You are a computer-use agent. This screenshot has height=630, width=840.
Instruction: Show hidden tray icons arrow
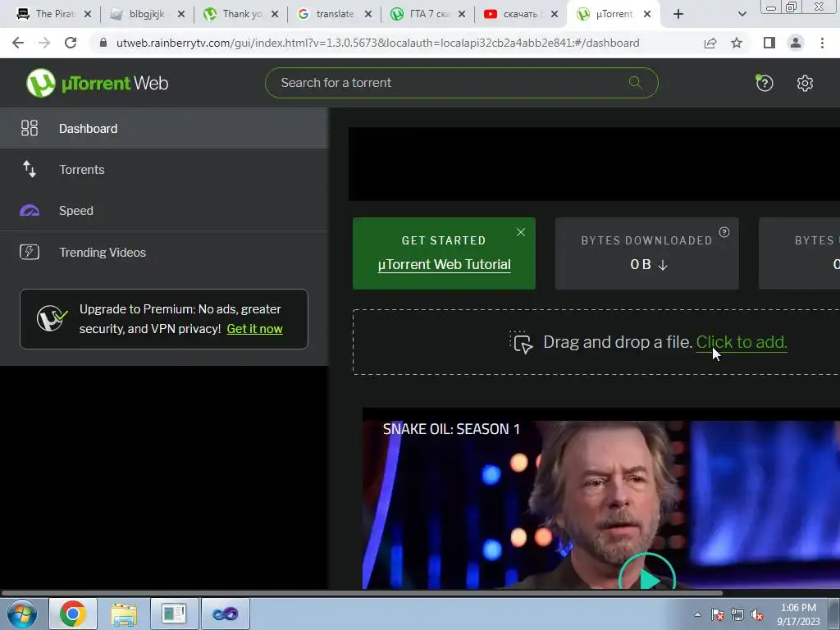click(697, 614)
